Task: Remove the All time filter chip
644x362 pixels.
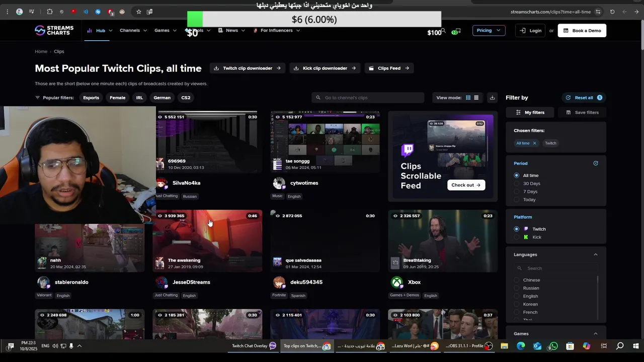Action: point(534,143)
